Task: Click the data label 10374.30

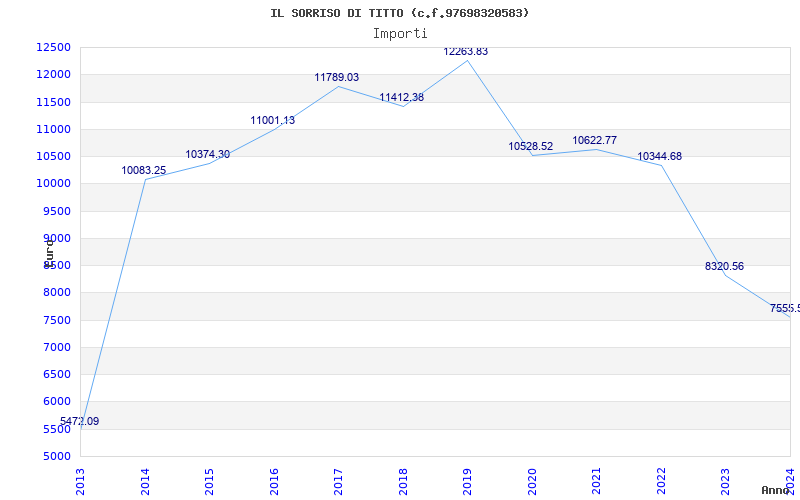Action: tap(208, 154)
